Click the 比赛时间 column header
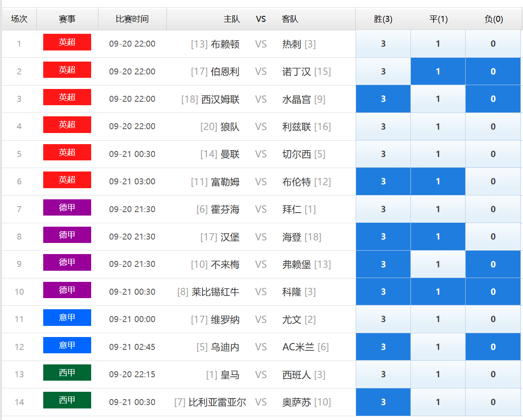 (x=132, y=19)
